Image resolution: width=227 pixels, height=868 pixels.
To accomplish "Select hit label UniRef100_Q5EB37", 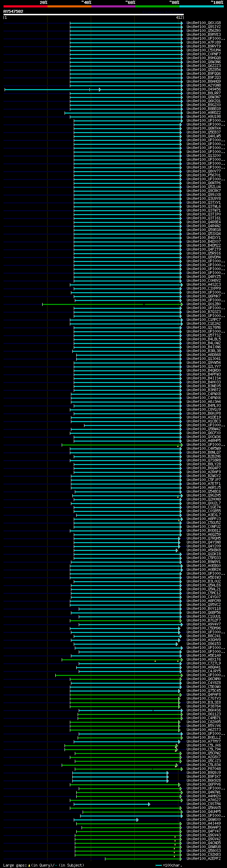I will click(204, 132).
